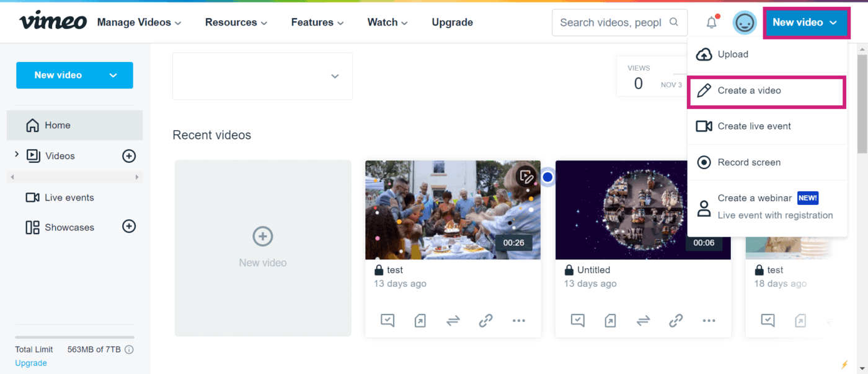Viewport: 868px width, 374px height.
Task: Click the plus icon beside Showcases
Action: pyautogui.click(x=129, y=227)
